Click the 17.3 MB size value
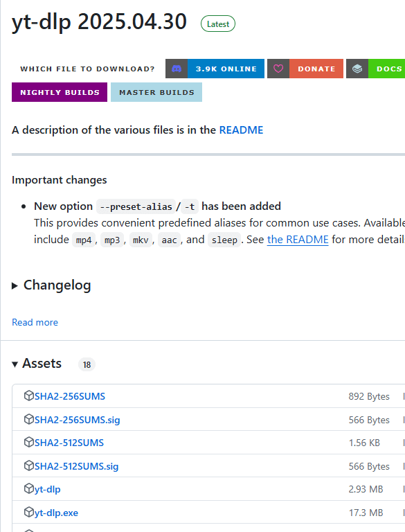The image size is (405, 532). pyautogui.click(x=366, y=513)
